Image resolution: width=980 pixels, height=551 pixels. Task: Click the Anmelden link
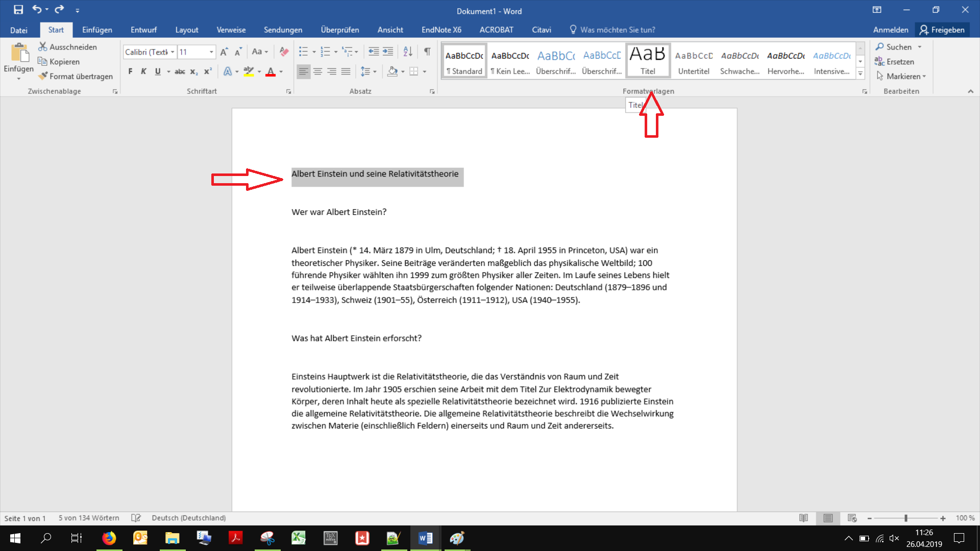click(890, 30)
